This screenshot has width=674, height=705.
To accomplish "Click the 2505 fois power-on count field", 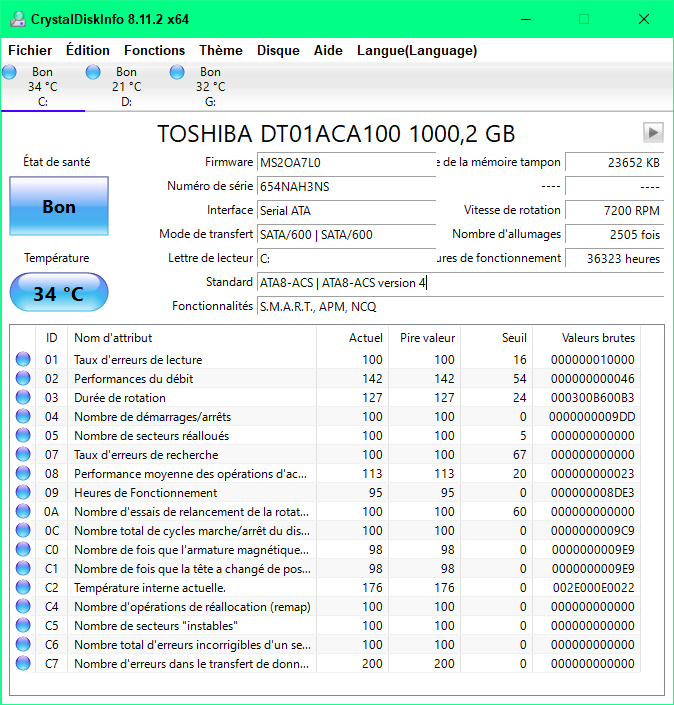I will tap(614, 234).
